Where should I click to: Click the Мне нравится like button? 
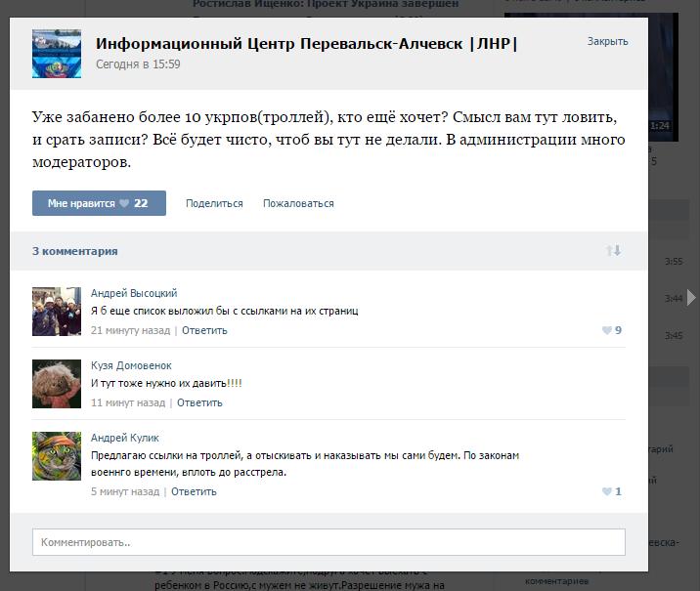pos(99,203)
